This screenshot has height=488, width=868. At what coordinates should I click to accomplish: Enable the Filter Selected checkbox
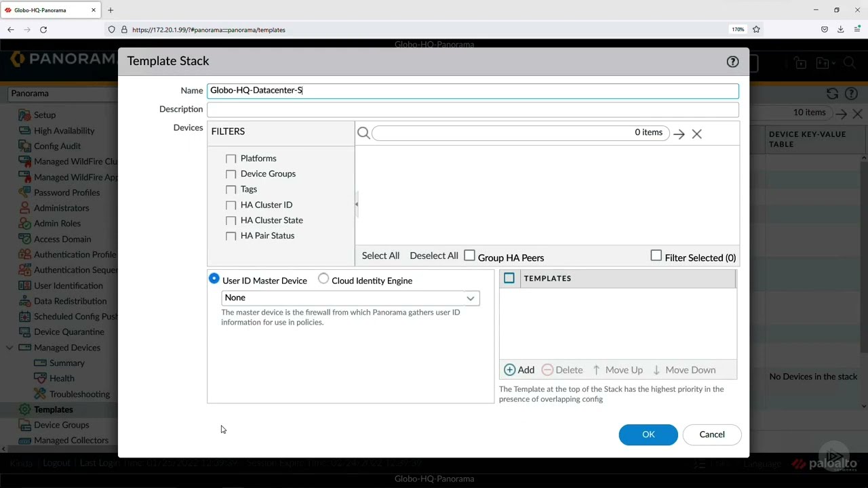pyautogui.click(x=656, y=256)
